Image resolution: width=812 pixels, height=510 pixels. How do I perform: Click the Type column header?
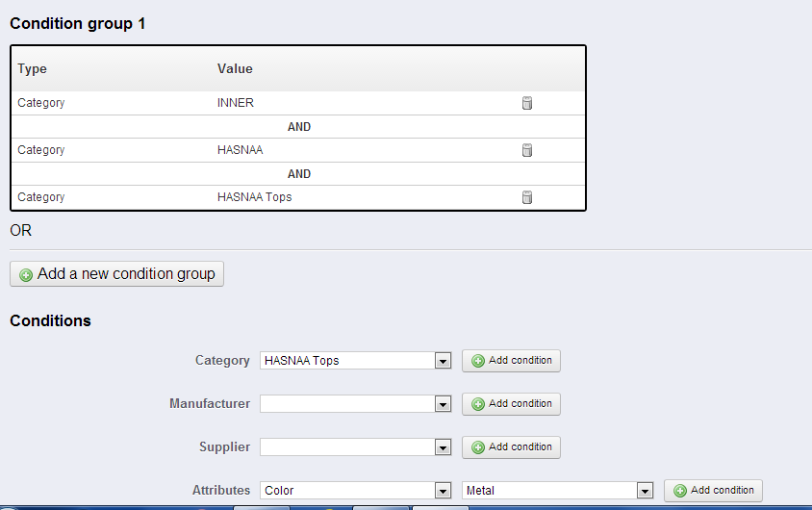(32, 69)
